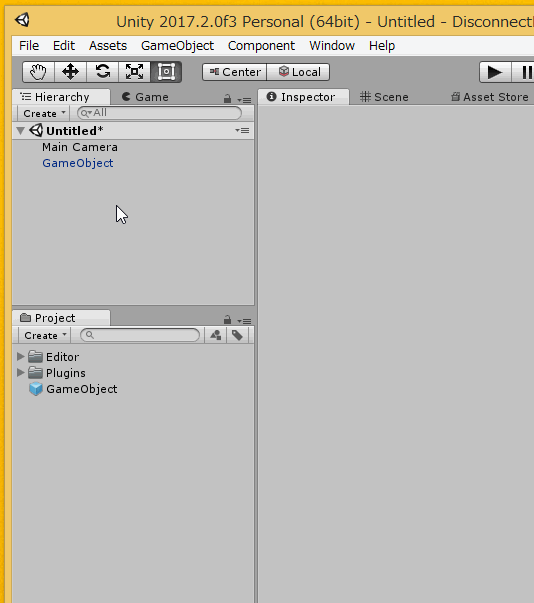Switch to the Scene tab
This screenshot has width=534, height=603.
tap(384, 97)
